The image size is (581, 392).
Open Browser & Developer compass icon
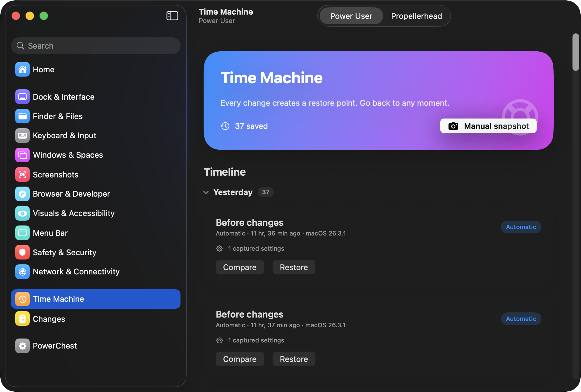pyautogui.click(x=22, y=194)
